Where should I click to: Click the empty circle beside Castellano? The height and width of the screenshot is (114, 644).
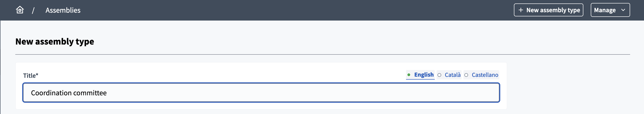pos(466,75)
